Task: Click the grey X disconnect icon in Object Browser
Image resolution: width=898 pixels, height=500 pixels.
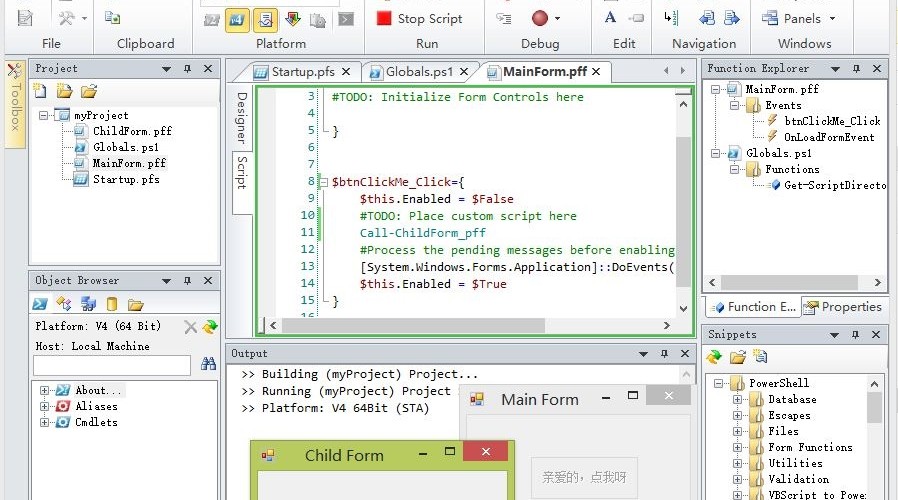Action: 191,327
